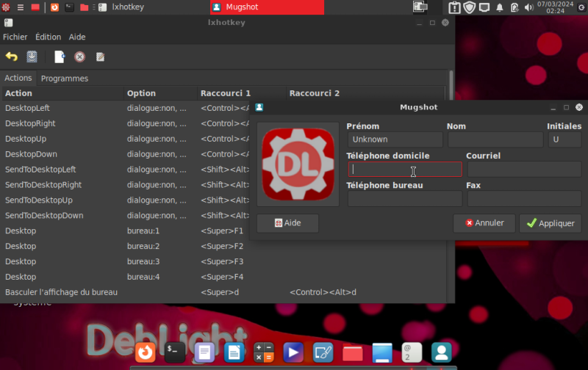Click the edit notepad icon in toolbar
588x370 pixels.
100,57
